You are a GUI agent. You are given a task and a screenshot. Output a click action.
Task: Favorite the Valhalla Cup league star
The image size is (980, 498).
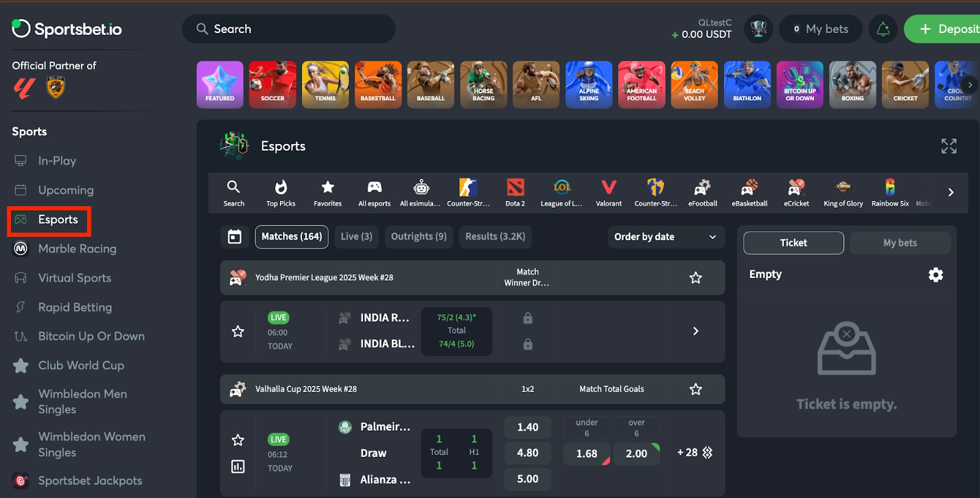[x=696, y=389]
